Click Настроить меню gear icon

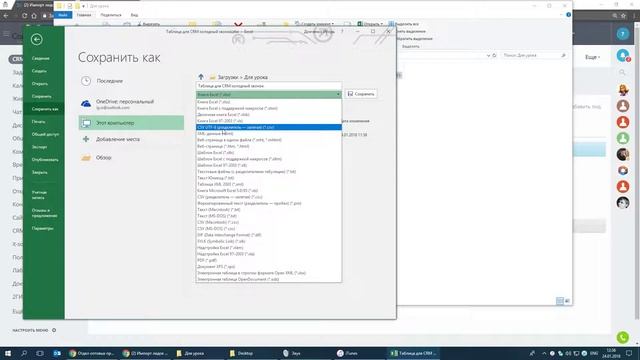pos(54,330)
